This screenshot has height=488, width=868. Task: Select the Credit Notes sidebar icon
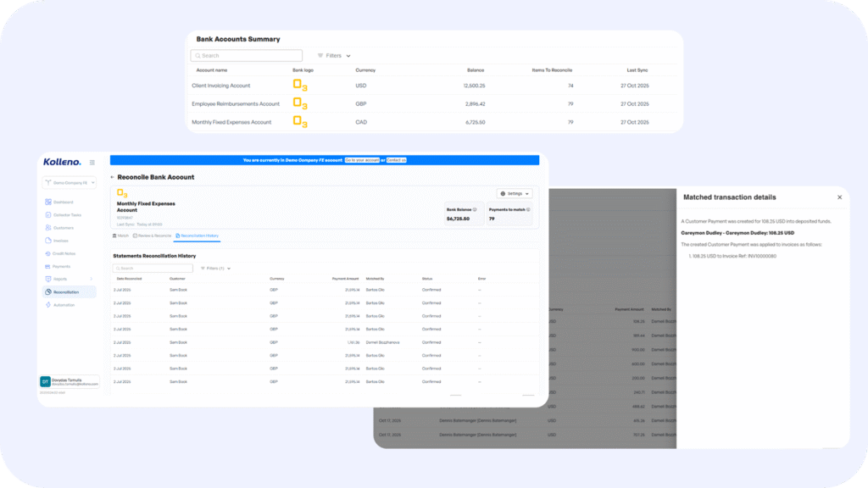(47, 253)
